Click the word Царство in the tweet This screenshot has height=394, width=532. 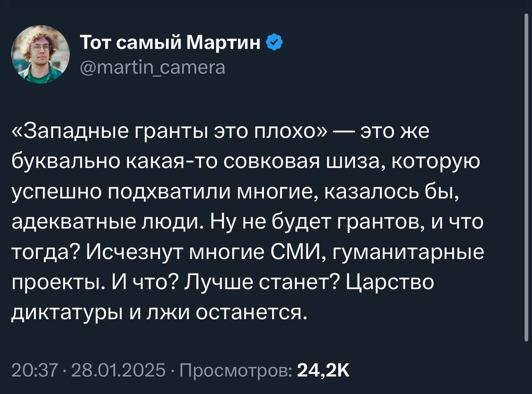389,283
